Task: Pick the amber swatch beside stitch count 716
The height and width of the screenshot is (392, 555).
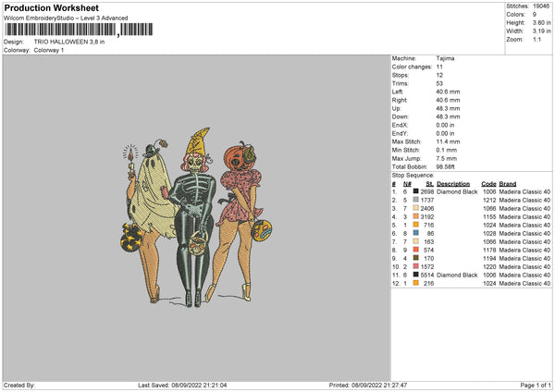Action: pos(416,225)
